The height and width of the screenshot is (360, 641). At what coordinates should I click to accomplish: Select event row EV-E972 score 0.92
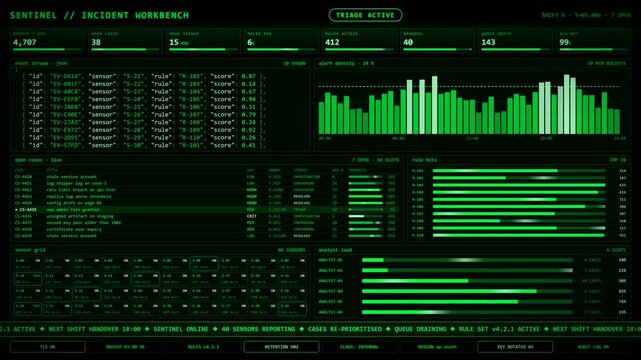pos(144,130)
